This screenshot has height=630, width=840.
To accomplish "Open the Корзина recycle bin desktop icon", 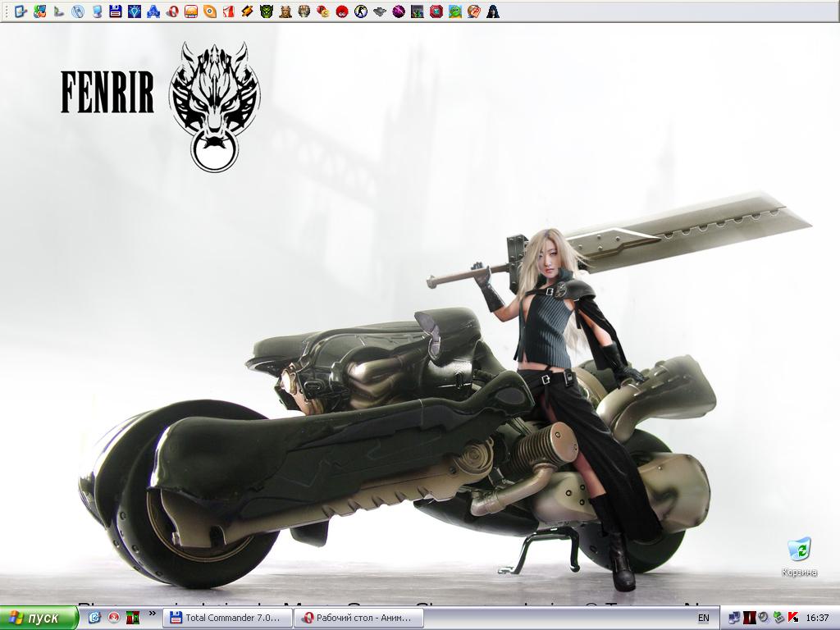I will 799,557.
